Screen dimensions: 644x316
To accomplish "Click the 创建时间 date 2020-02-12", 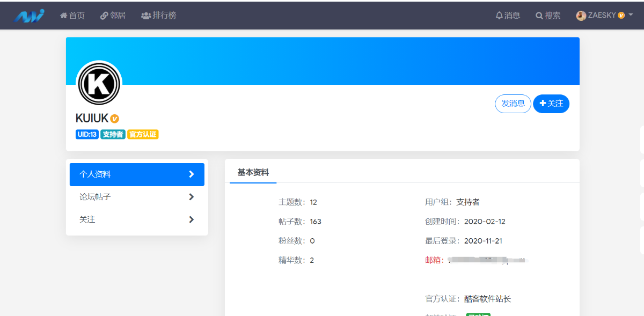I will 485,222.
